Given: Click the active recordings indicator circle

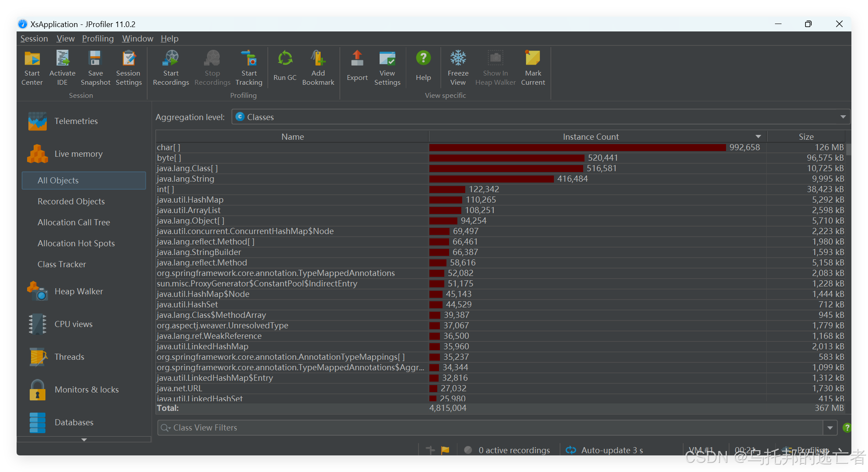Looking at the screenshot, I should point(468,450).
